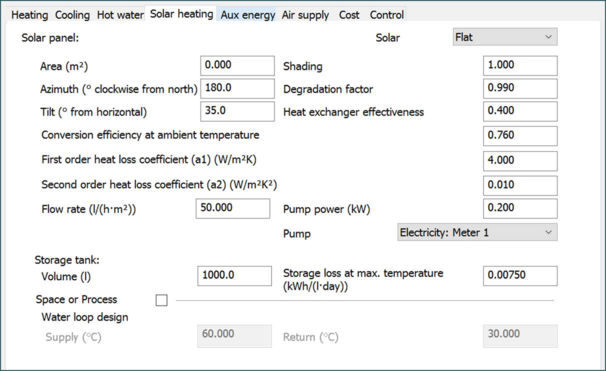Open the Air supply tab
This screenshot has width=606, height=371.
click(305, 15)
